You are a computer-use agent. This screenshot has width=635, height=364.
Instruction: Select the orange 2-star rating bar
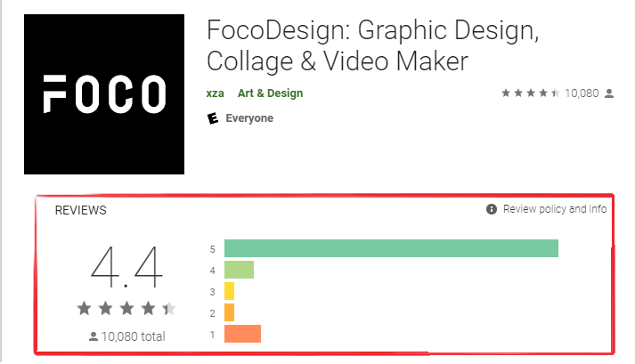(x=229, y=312)
